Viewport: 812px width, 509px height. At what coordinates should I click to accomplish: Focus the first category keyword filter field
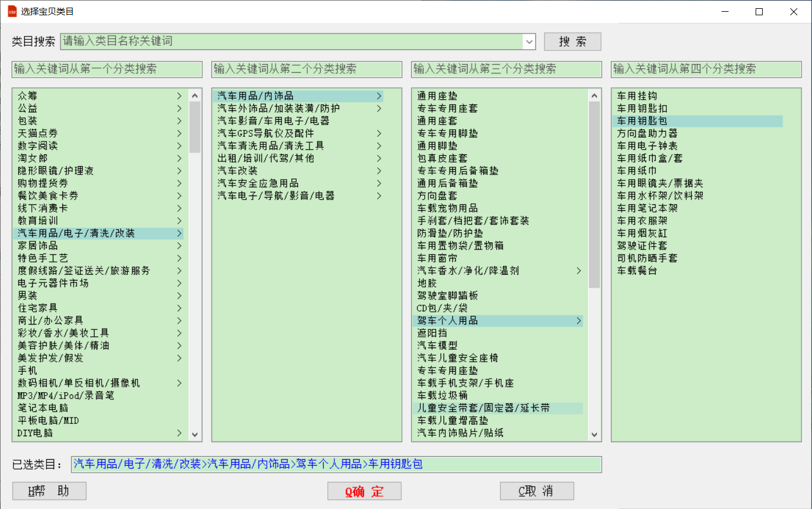[107, 69]
